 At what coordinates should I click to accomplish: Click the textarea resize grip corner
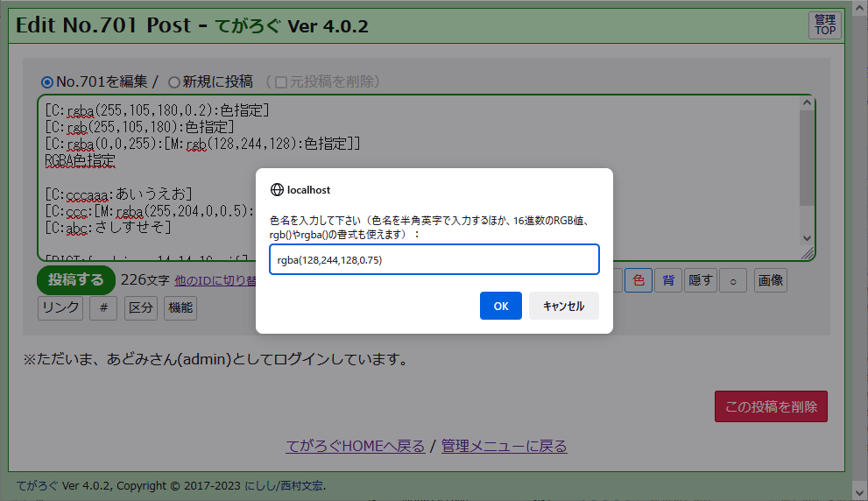[808, 253]
